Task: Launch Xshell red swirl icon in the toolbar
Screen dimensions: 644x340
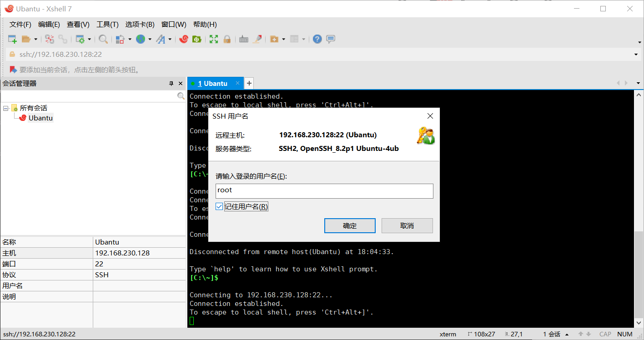Action: (x=184, y=40)
